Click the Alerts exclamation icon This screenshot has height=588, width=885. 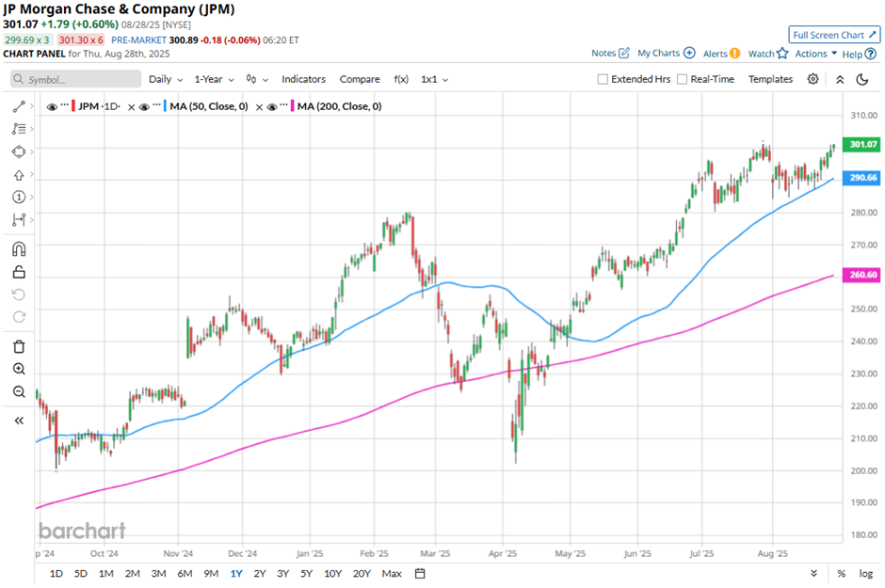click(734, 54)
